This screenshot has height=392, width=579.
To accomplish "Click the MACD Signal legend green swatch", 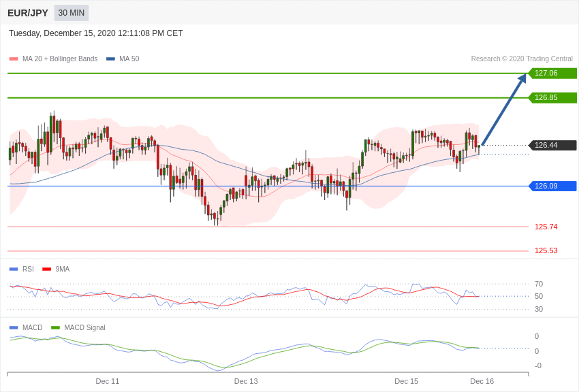I will tap(55, 327).
